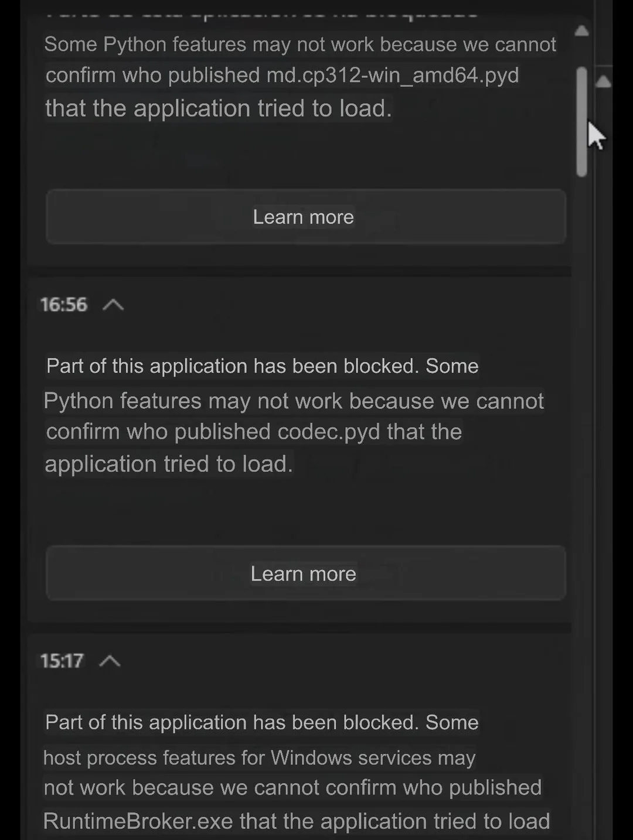Screen dimensions: 633x840
Task: Select the 15:17 timestamp label
Action: coord(62,661)
